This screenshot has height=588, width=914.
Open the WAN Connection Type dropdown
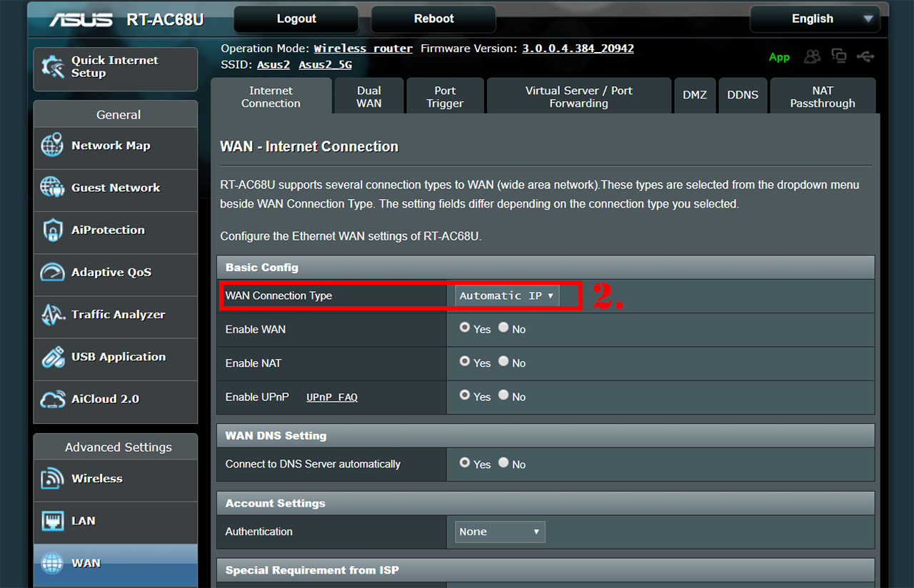[x=507, y=295]
